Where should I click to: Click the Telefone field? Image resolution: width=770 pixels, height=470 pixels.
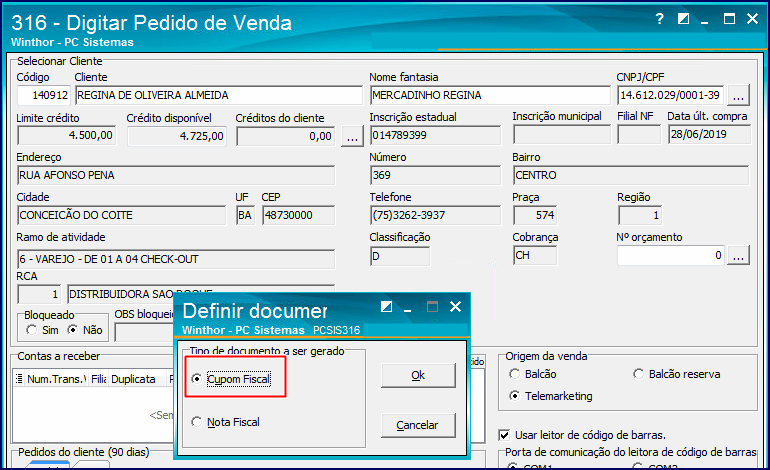click(436, 215)
